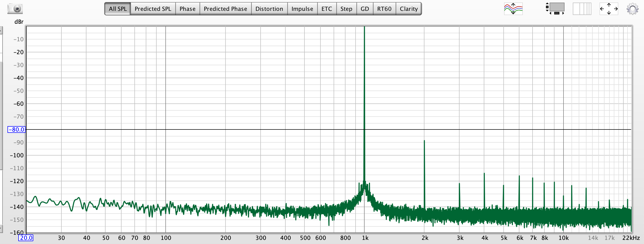Open the RT60 tab
Image resolution: width=644 pixels, height=244 pixels.
(x=384, y=9)
